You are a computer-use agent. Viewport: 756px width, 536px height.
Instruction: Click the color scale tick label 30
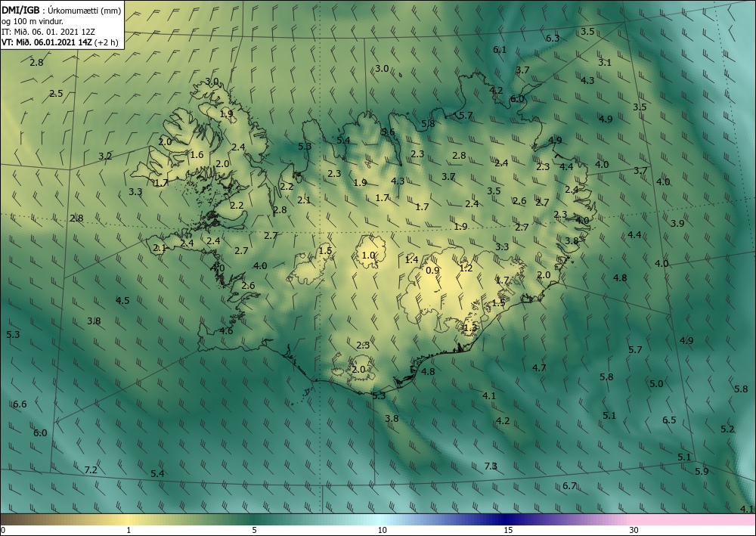pyautogui.click(x=634, y=531)
